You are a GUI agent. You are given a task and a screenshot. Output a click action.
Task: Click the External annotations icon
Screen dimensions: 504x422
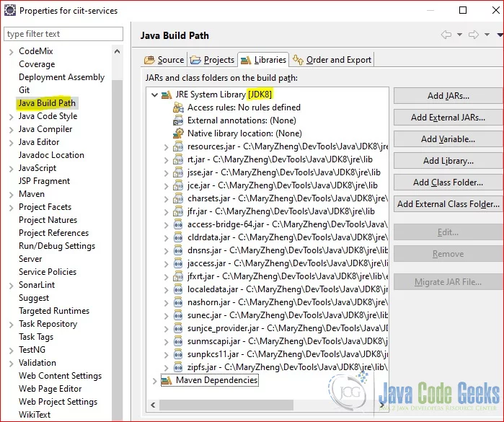[x=178, y=121]
